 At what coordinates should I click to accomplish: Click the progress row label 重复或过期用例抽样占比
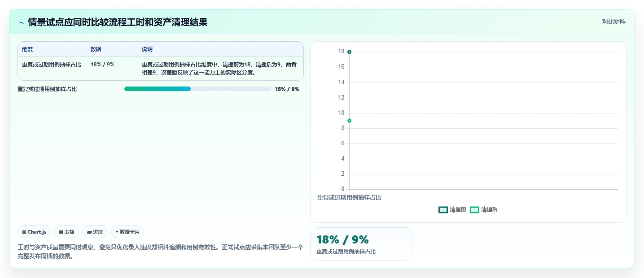47,89
